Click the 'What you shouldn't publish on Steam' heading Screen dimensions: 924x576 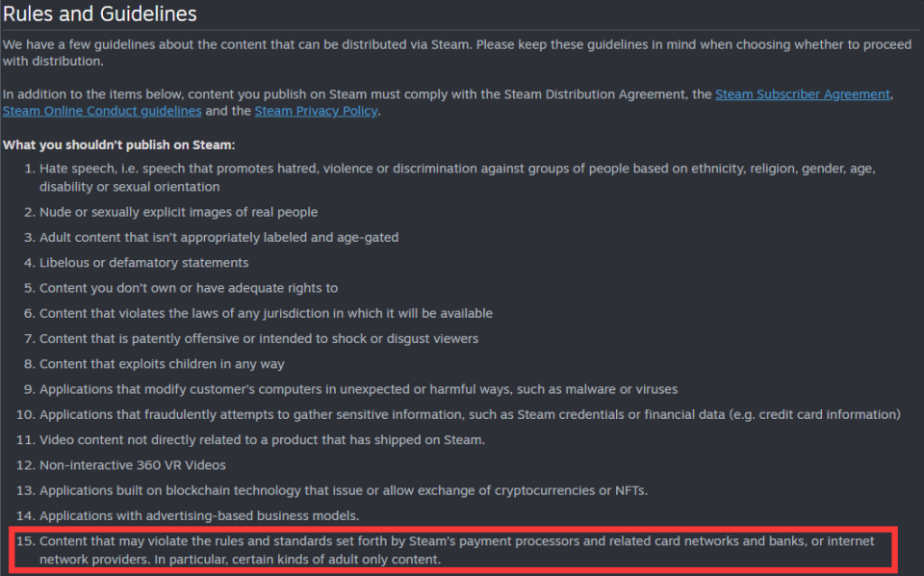[x=119, y=145]
